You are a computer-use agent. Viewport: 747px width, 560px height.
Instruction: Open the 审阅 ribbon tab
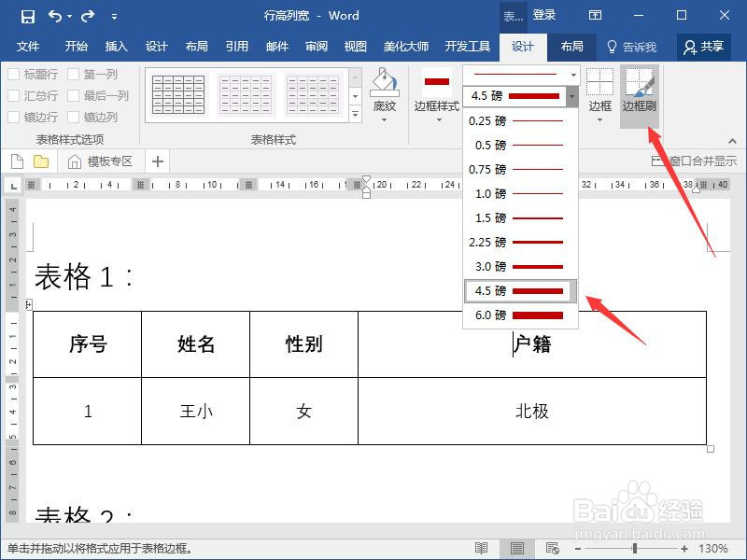[317, 46]
